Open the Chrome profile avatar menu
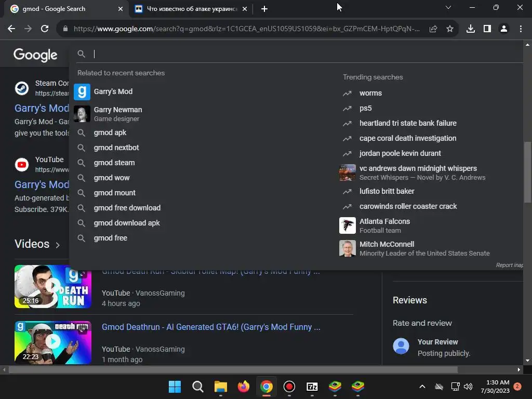532x399 pixels. 504,29
